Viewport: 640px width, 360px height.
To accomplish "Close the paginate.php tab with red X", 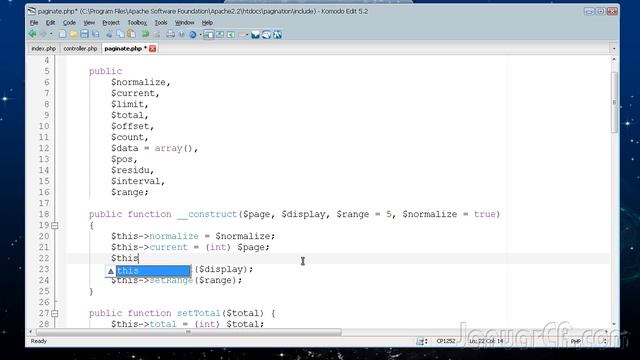I will [x=153, y=49].
